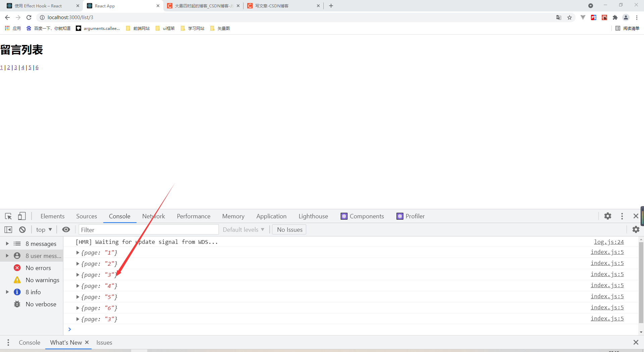Open the Issues drawer tab
Screen dimensions: 644x352
[x=104, y=343]
